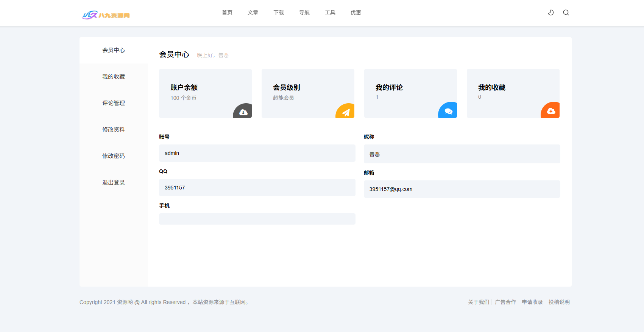Open the 下载 navigation item
This screenshot has width=644, height=332.
(x=279, y=12)
